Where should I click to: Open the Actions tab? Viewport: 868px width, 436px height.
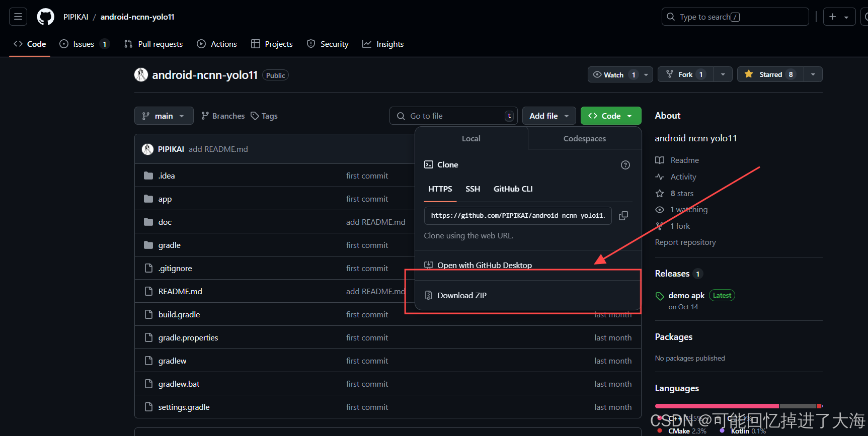tap(217, 44)
